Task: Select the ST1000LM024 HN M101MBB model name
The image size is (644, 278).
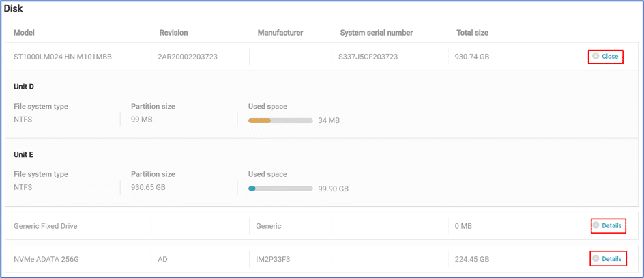Action: 63,57
